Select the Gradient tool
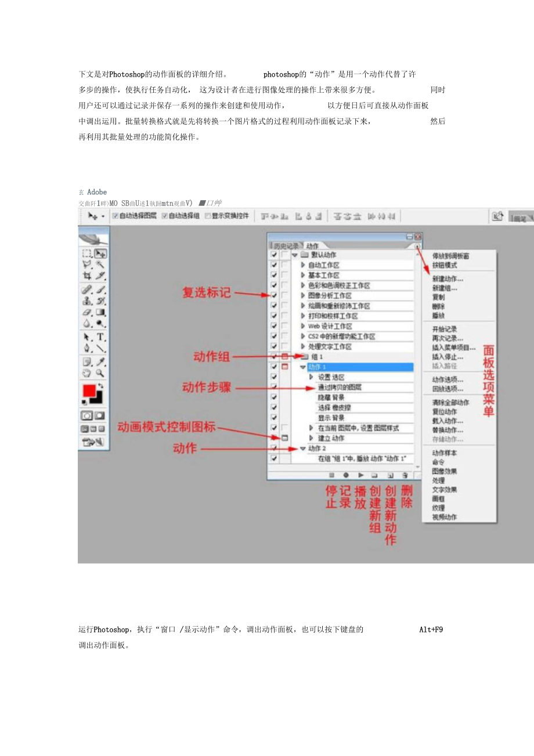The image size is (534, 756). [100, 312]
